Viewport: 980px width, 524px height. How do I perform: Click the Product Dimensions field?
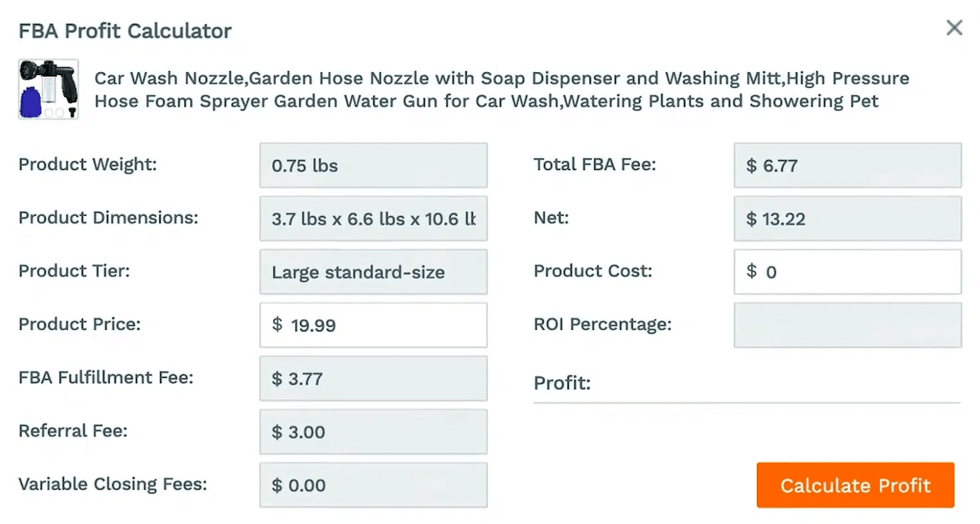[x=373, y=218]
